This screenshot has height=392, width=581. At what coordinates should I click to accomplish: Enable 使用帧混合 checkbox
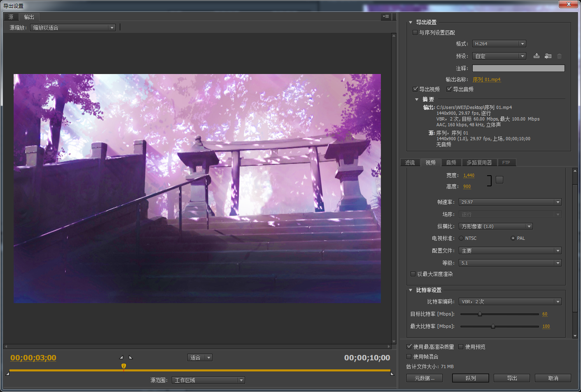click(409, 357)
